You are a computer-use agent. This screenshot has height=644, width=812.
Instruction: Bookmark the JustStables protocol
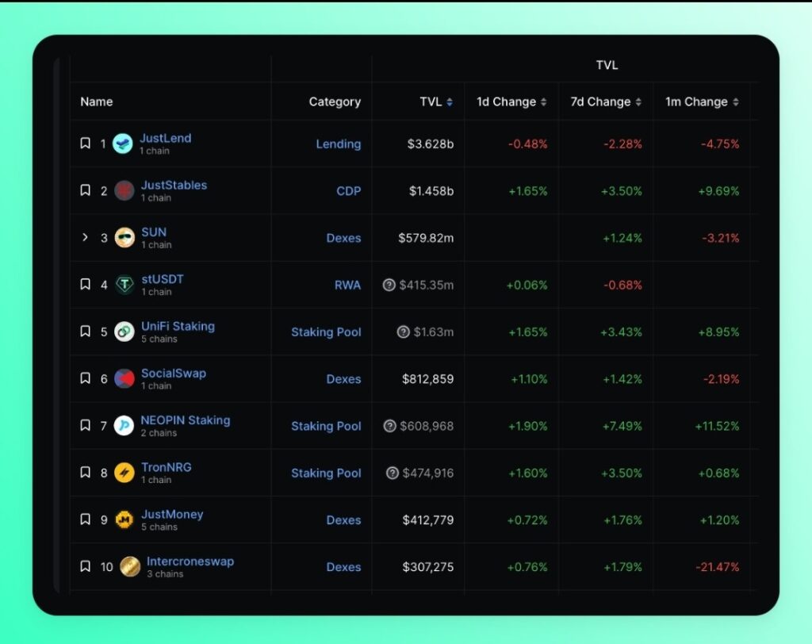86,190
